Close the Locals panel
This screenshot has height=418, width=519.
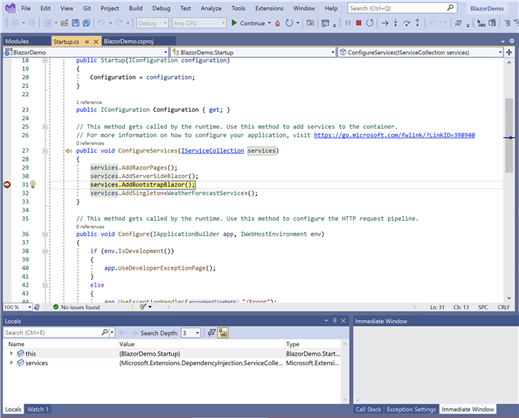point(343,321)
